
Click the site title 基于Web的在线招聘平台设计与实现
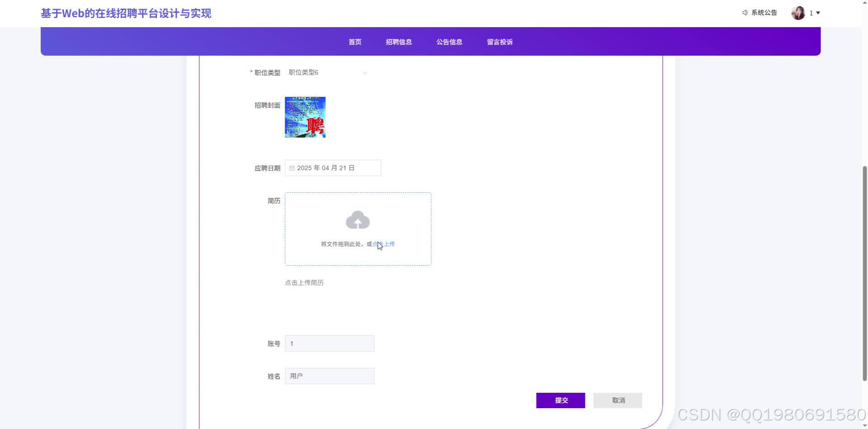click(126, 13)
